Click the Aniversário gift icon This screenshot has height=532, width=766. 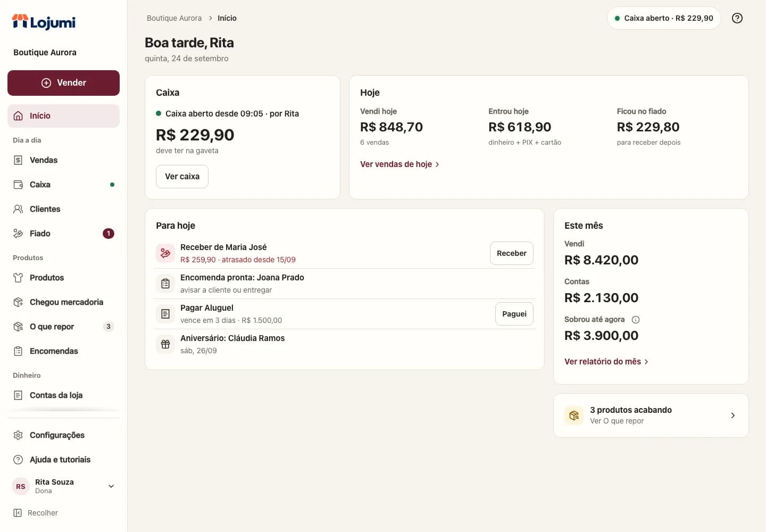coord(165,344)
